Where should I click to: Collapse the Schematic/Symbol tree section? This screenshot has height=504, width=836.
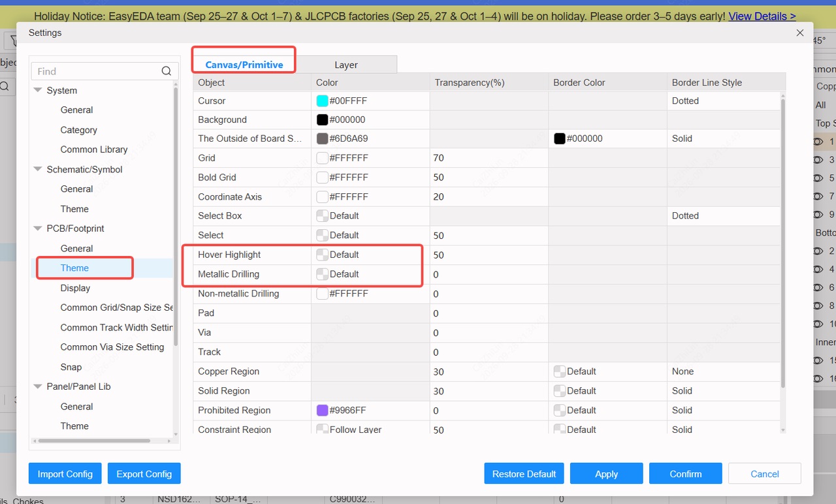(38, 169)
